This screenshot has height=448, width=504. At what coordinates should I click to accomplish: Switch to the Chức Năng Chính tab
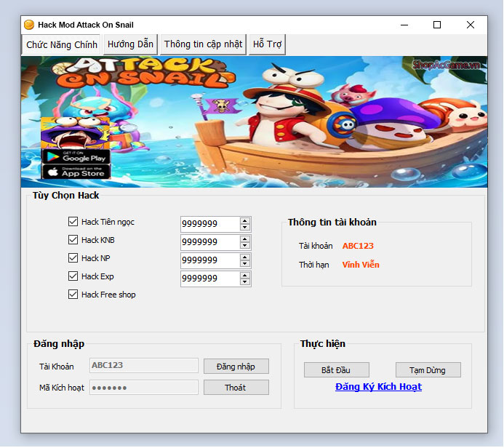click(x=61, y=44)
